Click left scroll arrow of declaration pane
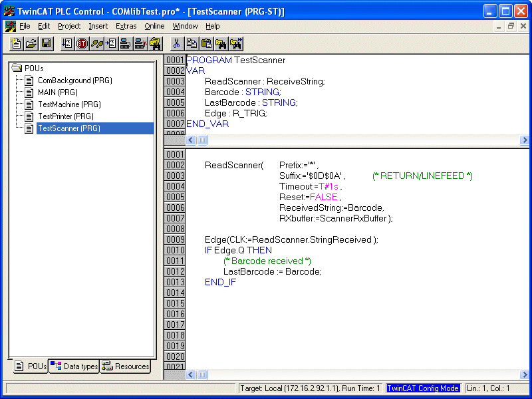Image resolution: width=532 pixels, height=399 pixels. click(x=191, y=140)
